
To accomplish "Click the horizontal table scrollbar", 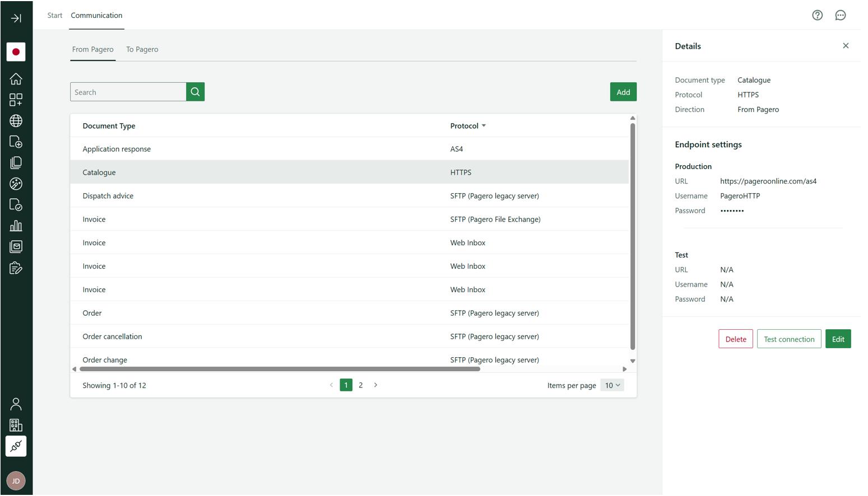I will (280, 369).
